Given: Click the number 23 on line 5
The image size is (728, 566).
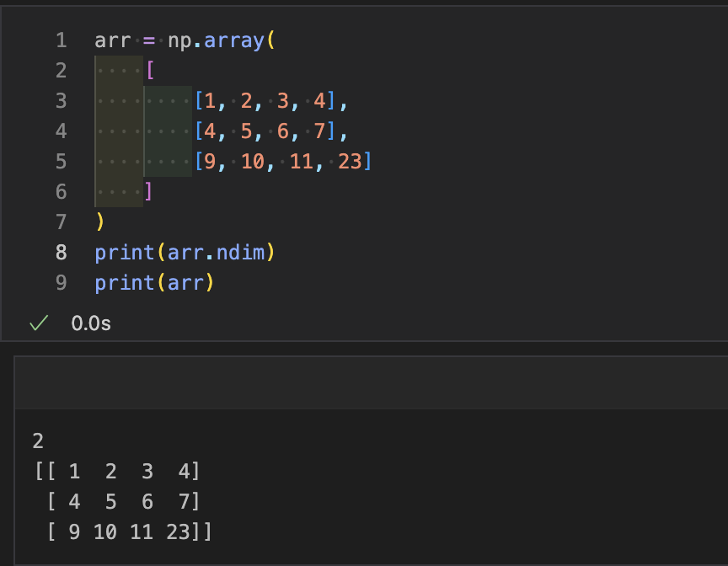Looking at the screenshot, I should pyautogui.click(x=350, y=161).
